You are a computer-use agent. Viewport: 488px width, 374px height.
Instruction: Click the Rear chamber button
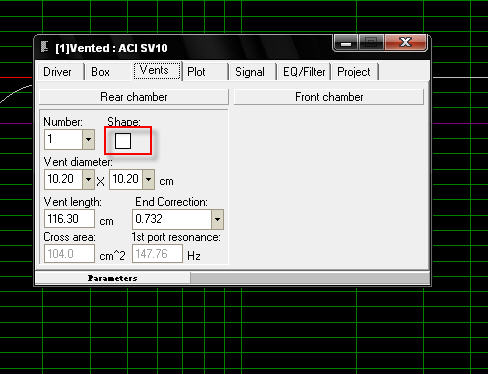134,97
